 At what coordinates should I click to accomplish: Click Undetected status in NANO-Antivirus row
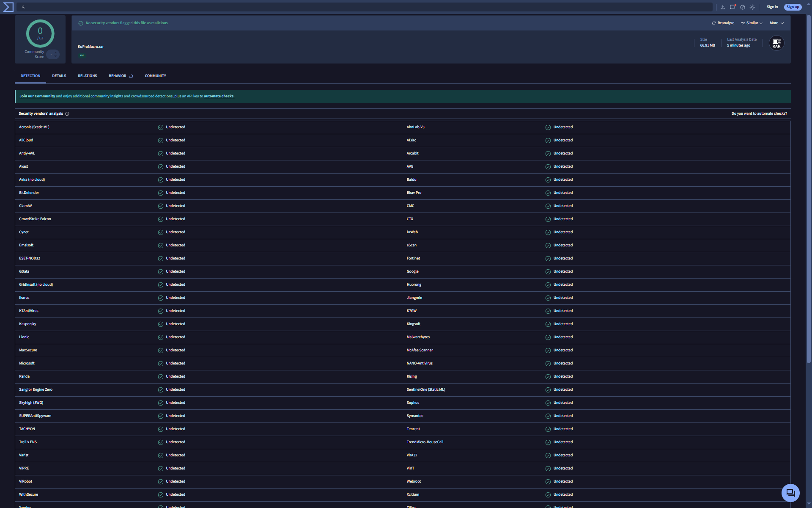(x=563, y=364)
